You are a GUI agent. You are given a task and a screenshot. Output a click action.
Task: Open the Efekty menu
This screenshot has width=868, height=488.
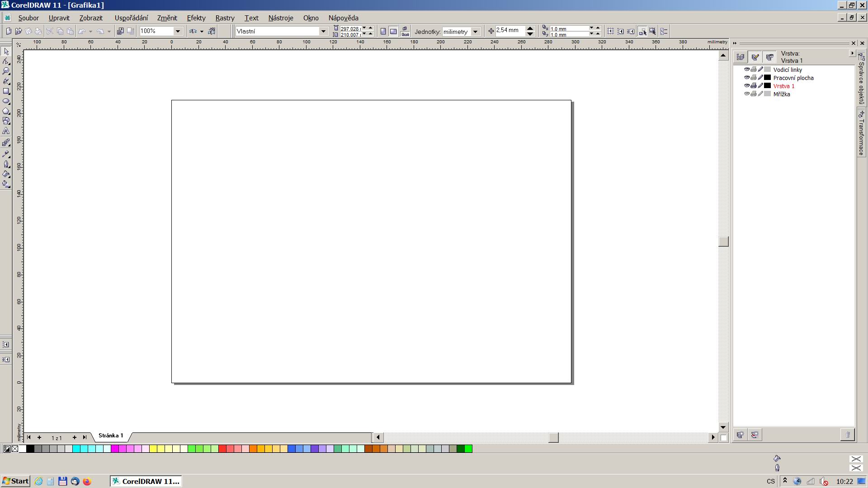click(x=196, y=18)
